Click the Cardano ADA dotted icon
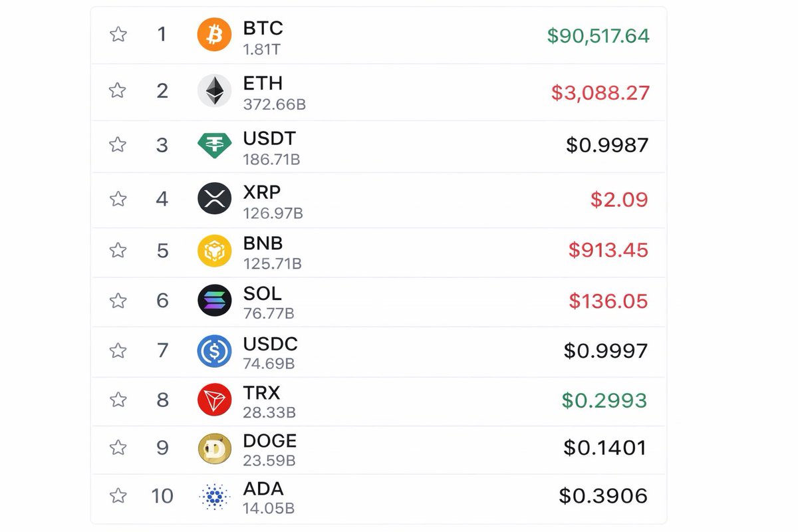798x532 pixels. (214, 496)
